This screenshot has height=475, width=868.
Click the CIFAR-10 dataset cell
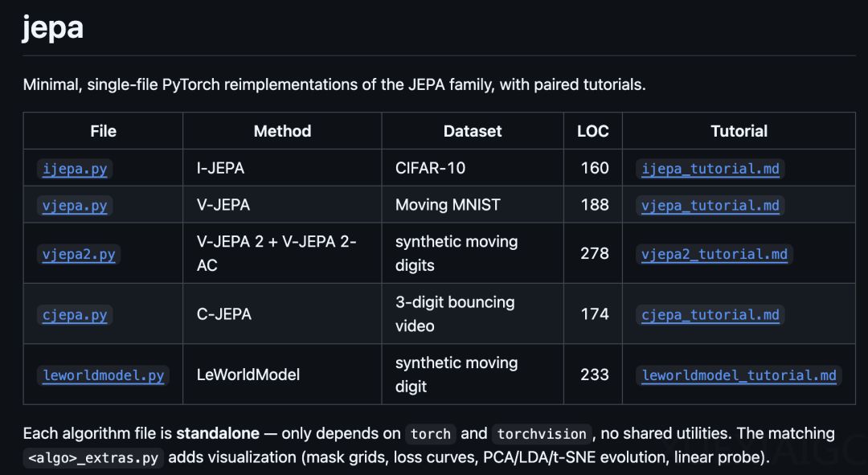click(430, 168)
